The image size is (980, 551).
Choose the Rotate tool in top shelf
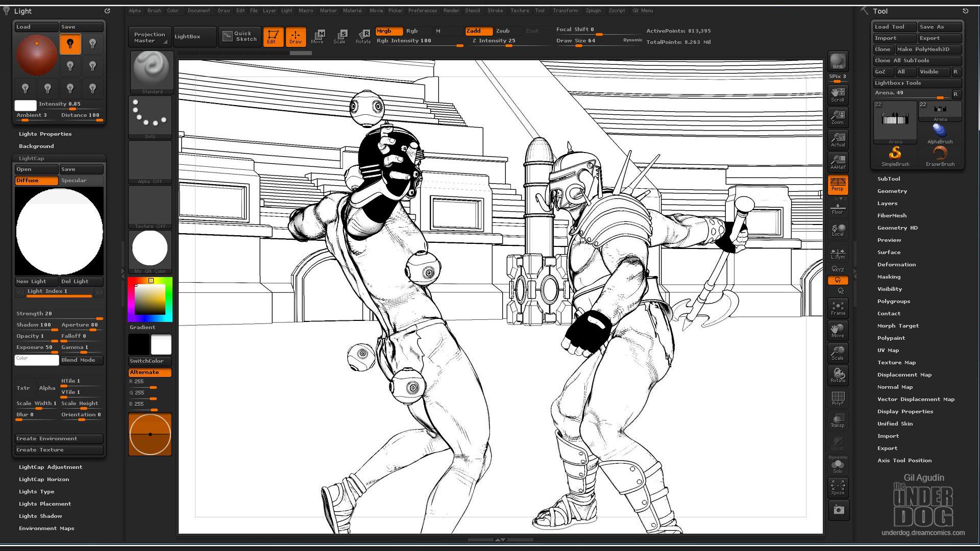[363, 36]
